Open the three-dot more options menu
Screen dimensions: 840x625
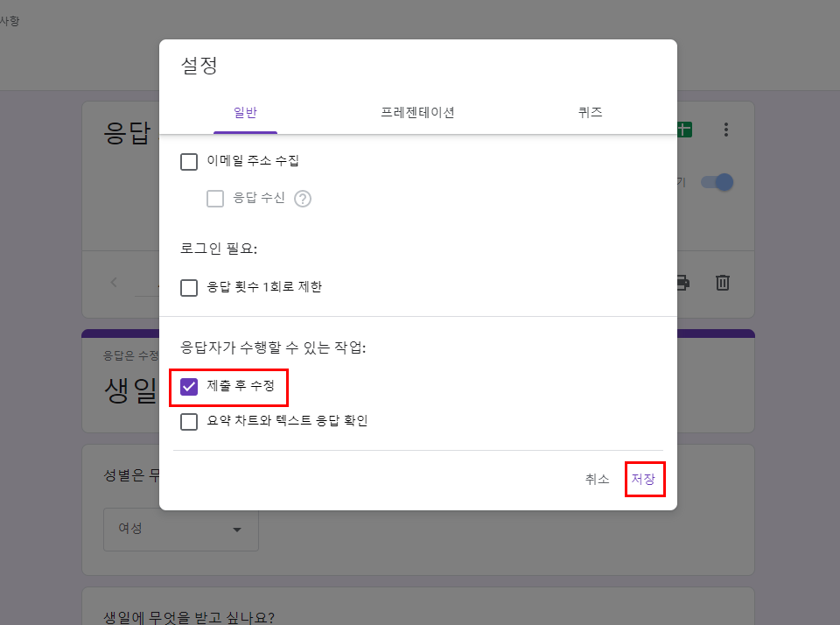726,129
